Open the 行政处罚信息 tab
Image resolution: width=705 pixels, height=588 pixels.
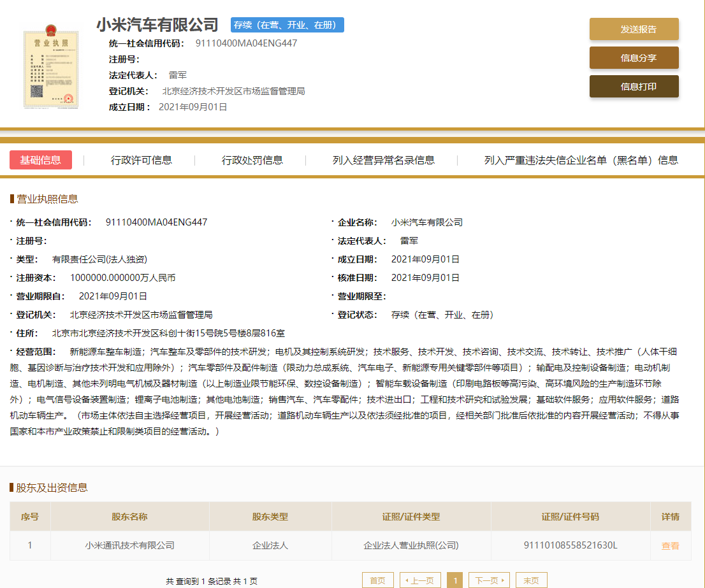[252, 161]
